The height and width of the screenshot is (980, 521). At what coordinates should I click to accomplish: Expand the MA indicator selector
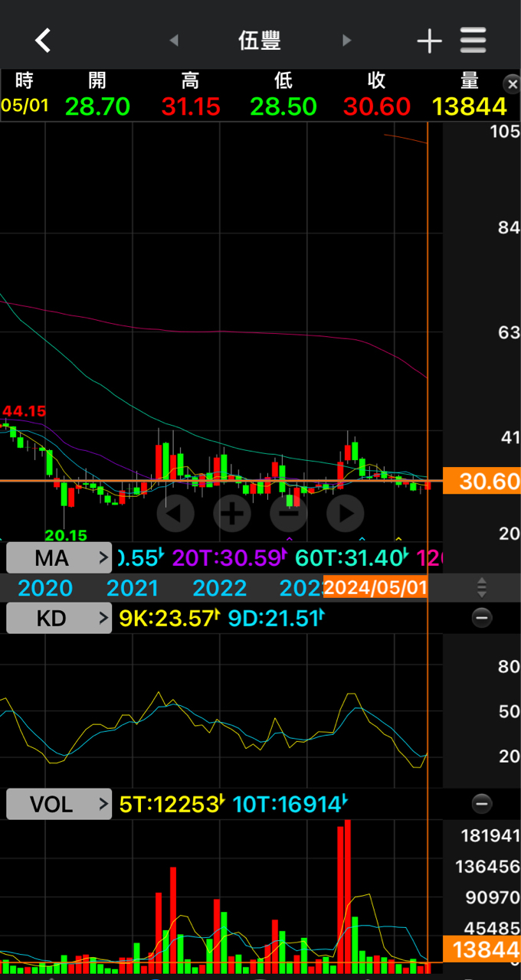(x=59, y=558)
